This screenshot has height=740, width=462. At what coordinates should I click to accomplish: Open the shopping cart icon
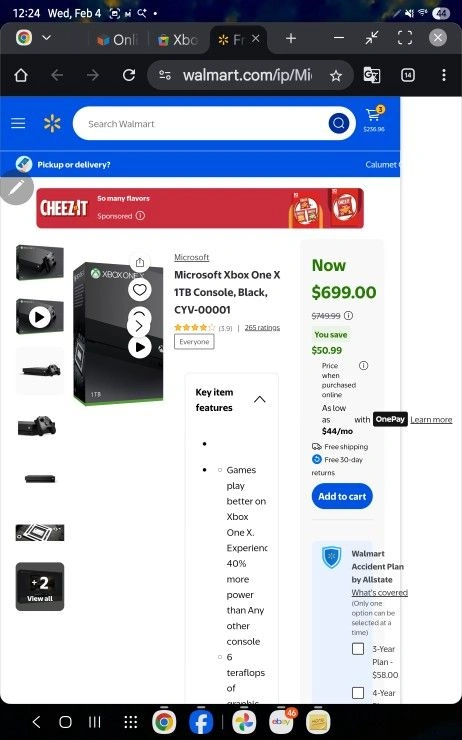[374, 118]
